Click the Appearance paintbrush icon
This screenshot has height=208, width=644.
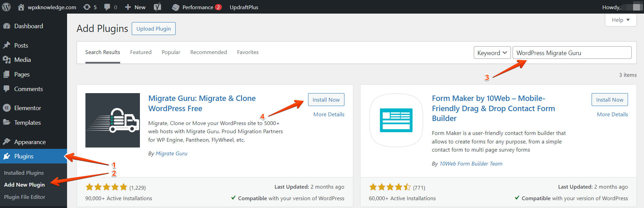click(6, 141)
